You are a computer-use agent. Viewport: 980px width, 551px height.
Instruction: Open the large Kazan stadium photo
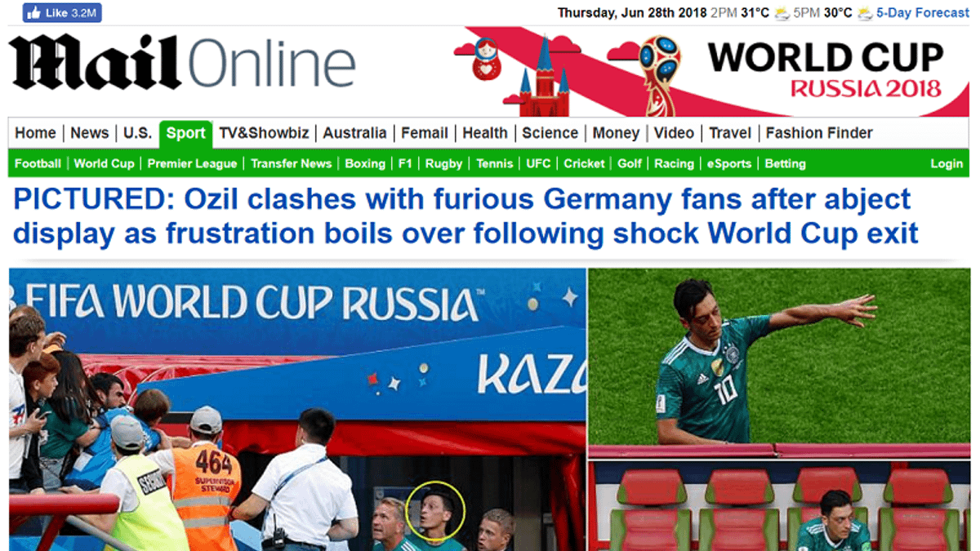tap(297, 409)
